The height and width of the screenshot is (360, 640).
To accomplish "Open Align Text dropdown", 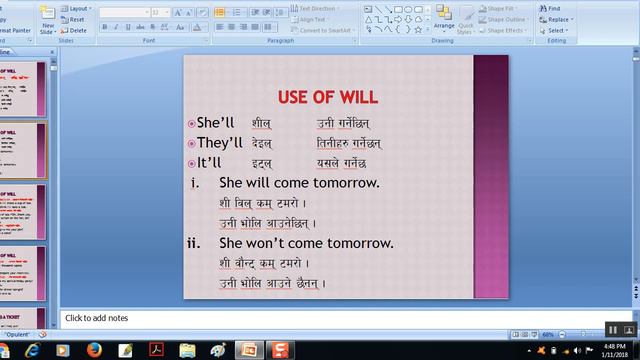I will [x=310, y=19].
